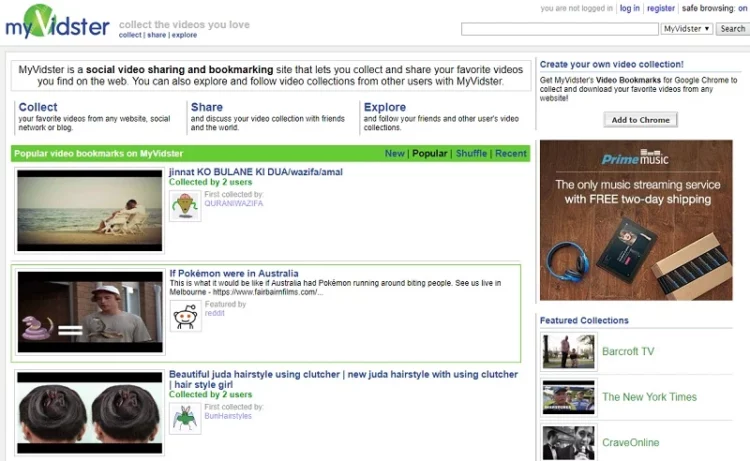Select the Shuffle tab
The height and width of the screenshot is (461, 750).
(x=471, y=154)
